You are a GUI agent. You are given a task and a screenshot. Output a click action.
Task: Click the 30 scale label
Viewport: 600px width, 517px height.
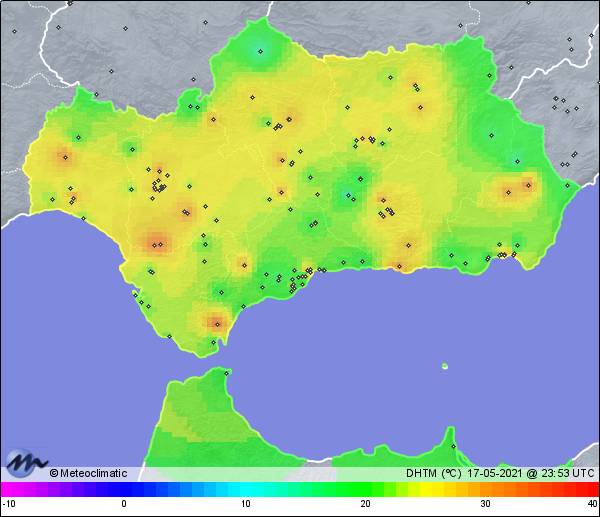[486, 504]
